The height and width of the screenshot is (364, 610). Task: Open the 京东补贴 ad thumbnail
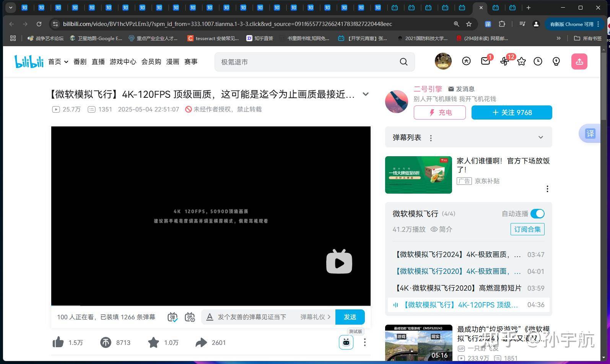click(418, 175)
